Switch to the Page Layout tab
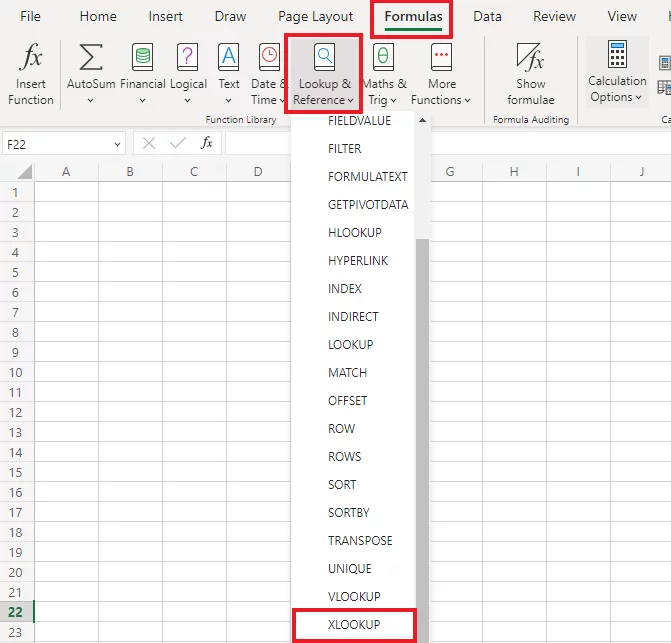Screen dimensions: 671x643 315,16
